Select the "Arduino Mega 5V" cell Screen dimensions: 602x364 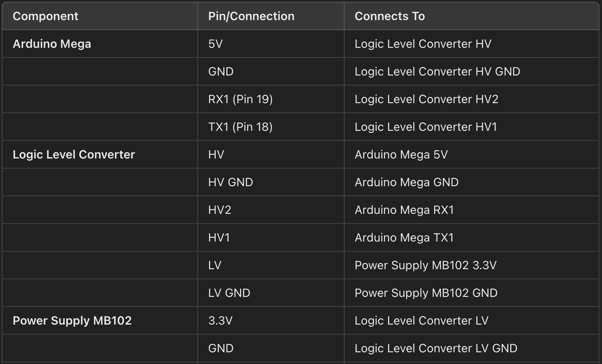401,155
